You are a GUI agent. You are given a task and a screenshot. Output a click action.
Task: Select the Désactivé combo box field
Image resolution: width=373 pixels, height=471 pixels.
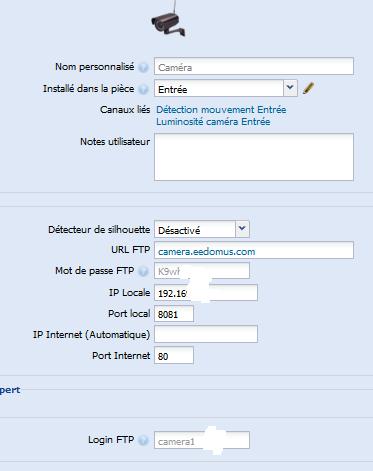[195, 229]
